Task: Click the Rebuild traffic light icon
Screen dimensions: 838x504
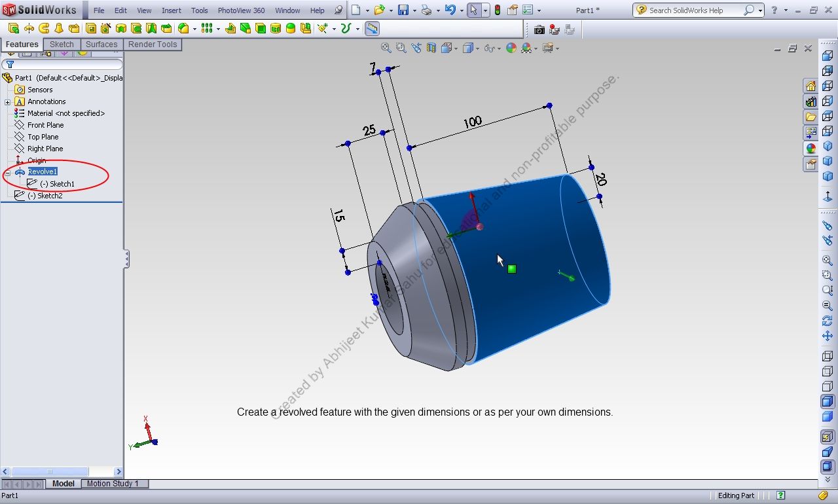Action: click(497, 10)
